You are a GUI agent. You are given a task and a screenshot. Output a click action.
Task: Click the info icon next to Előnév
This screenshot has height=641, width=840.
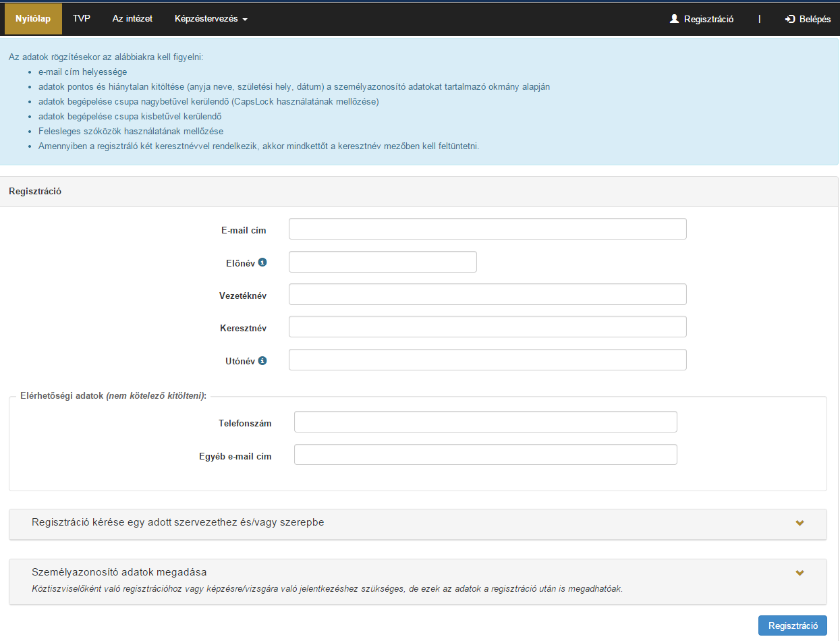(262, 262)
